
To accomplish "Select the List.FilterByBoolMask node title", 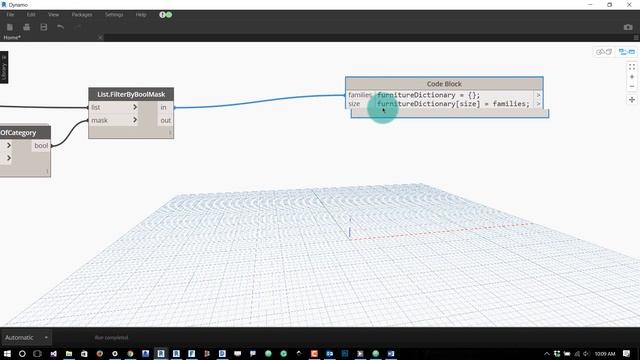I will click(x=131, y=94).
